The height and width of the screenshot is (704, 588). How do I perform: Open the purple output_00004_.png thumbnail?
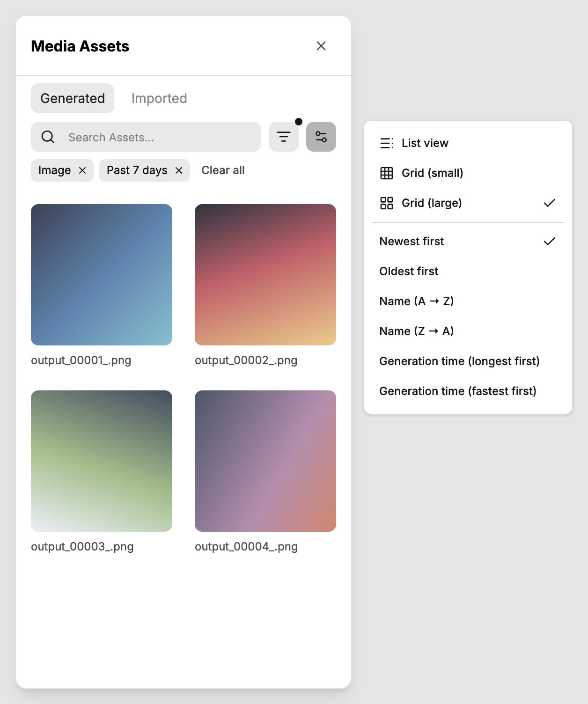tap(265, 461)
